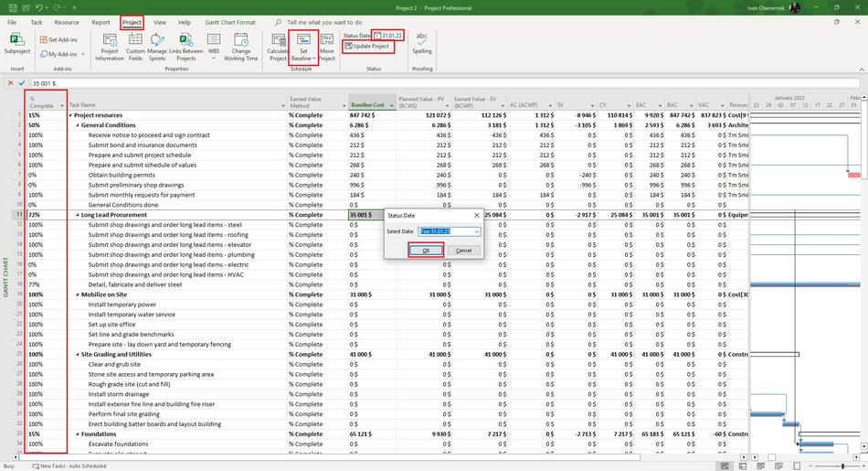Select row 19 Mobilize on Site % Complete cell
Screen dimensions: 868x471
coord(47,294)
